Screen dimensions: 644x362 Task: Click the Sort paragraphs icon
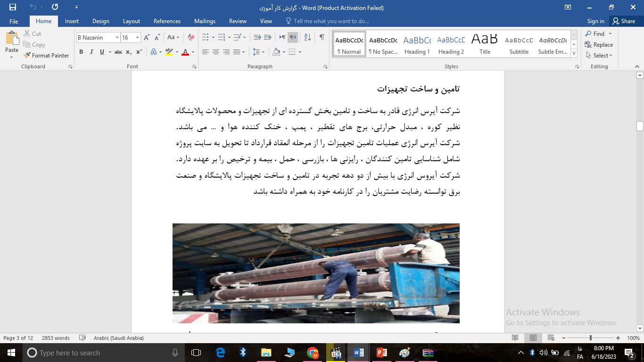coord(307,37)
